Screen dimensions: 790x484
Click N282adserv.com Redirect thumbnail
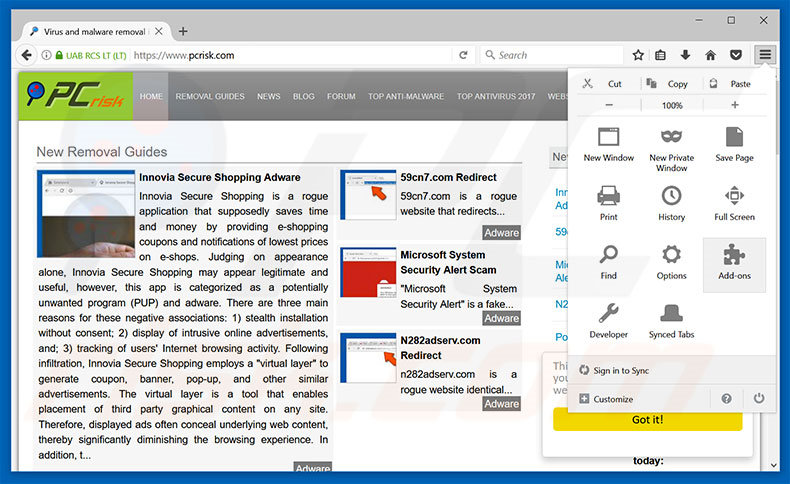[368, 358]
